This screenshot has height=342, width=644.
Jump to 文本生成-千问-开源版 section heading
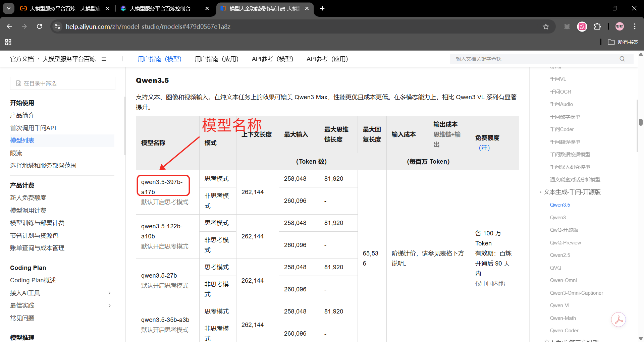[x=572, y=192]
